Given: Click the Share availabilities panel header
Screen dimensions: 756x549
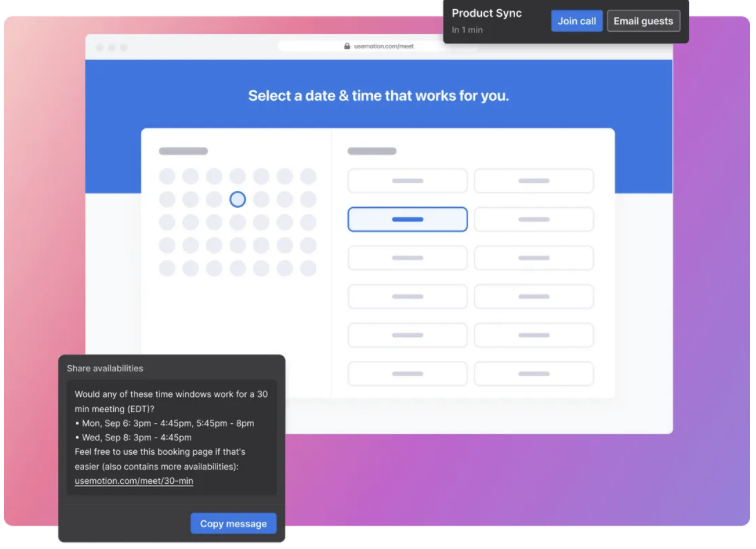Looking at the screenshot, I should point(105,368).
